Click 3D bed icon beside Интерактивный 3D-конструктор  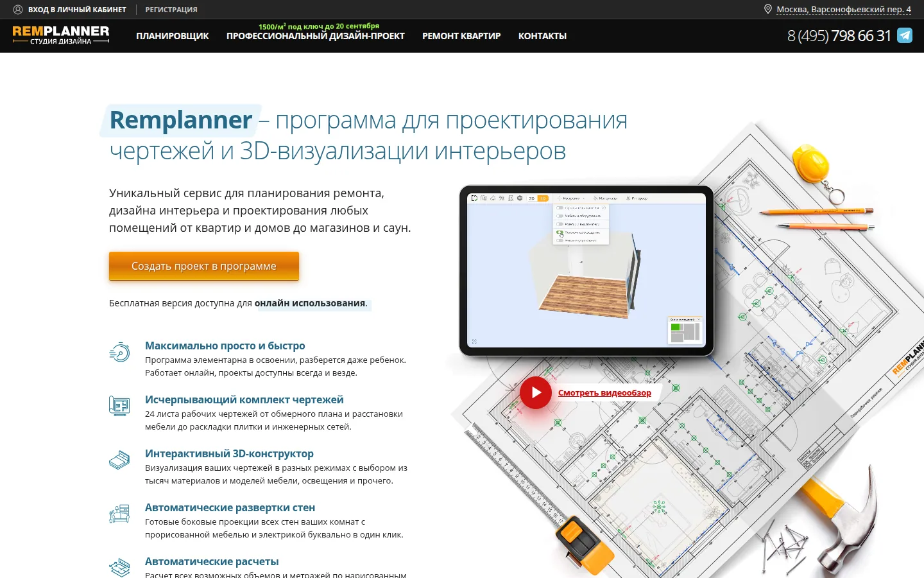click(119, 460)
